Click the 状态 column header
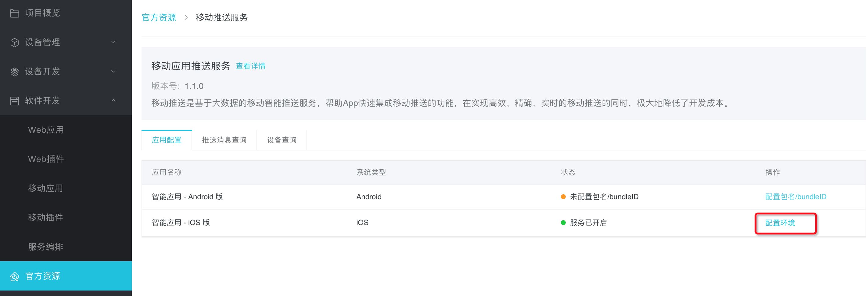 [x=568, y=173]
